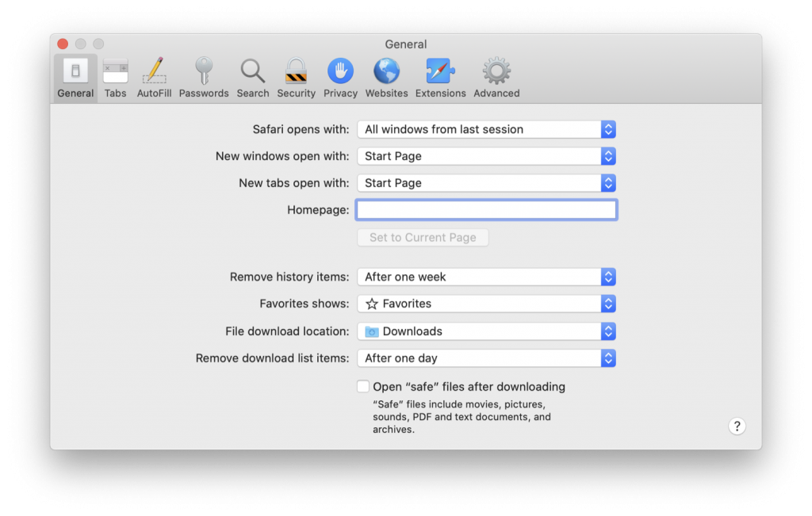This screenshot has height=516, width=812.
Task: Enable opening safe files after downloading
Action: (x=363, y=386)
